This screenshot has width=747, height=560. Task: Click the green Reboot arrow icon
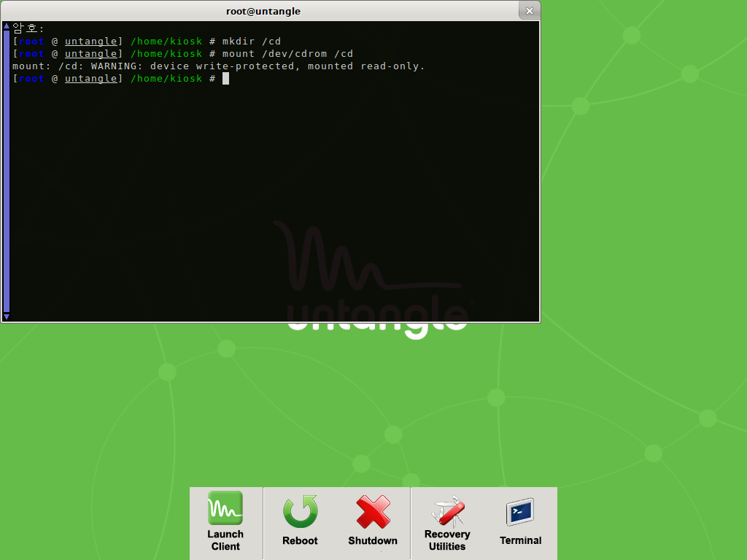300,511
